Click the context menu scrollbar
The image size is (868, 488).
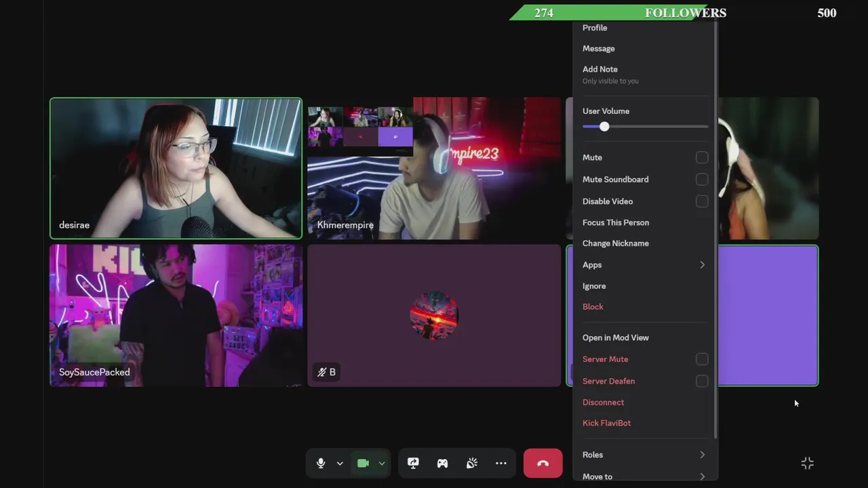[715, 230]
